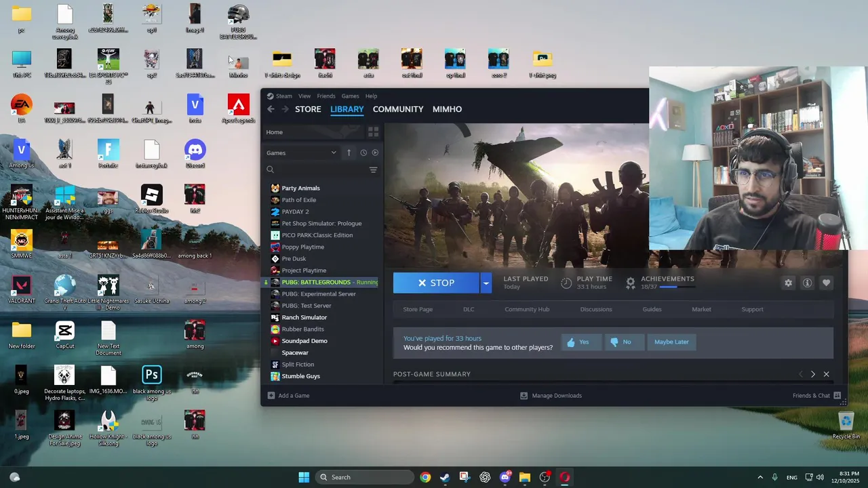Add PUBG to favorites with heart icon
Image resolution: width=868 pixels, height=488 pixels.
pos(826,283)
